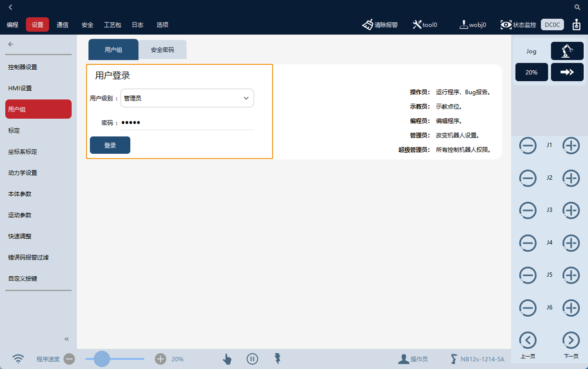The height and width of the screenshot is (369, 588).
Task: Collapse the sidebar with double chevron
Action: [x=67, y=339]
